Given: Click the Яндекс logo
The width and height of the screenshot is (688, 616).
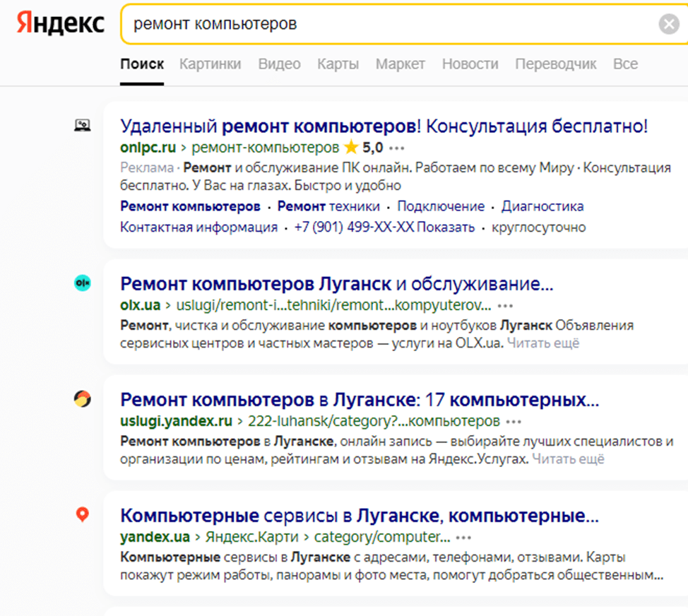Looking at the screenshot, I should (x=61, y=23).
